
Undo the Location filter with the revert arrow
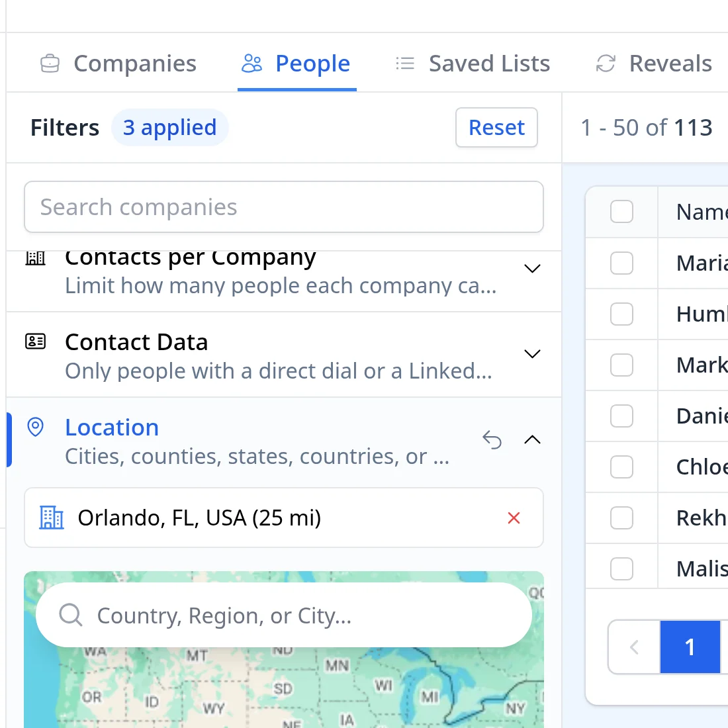coord(492,439)
